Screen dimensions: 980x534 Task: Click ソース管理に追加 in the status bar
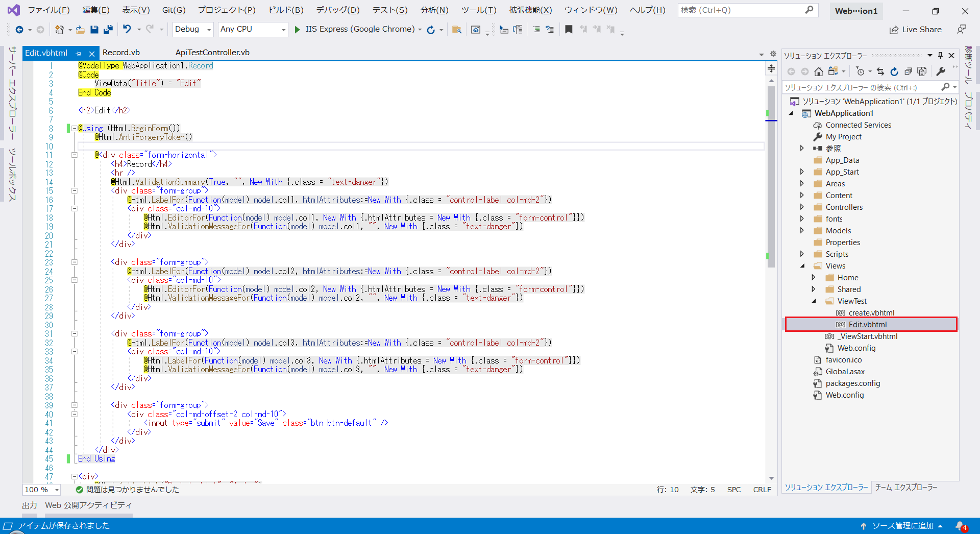click(x=903, y=525)
